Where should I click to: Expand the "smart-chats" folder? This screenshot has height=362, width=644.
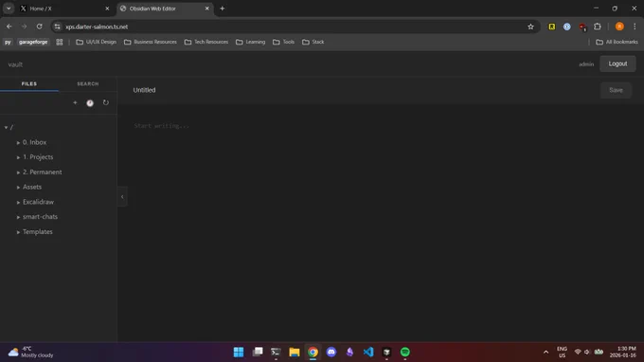(40, 217)
